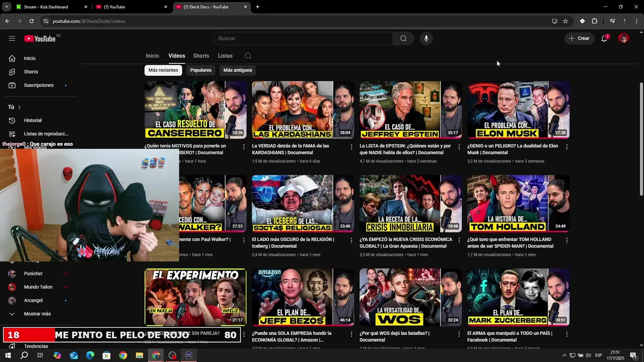This screenshot has width=644, height=362.
Task: Open the YouTube hamburger guide menu
Action: click(12, 39)
